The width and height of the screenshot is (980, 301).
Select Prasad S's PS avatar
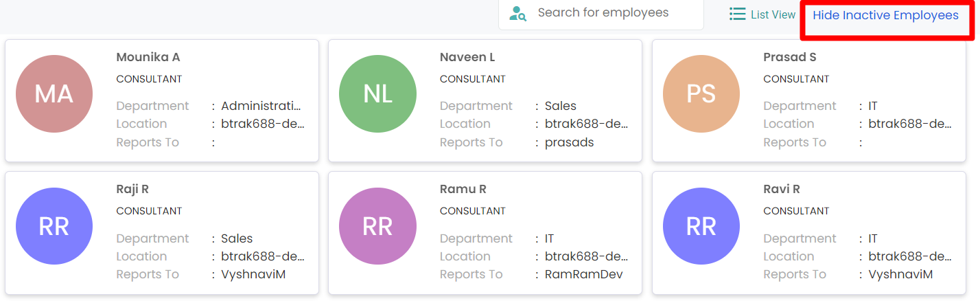coord(701,94)
